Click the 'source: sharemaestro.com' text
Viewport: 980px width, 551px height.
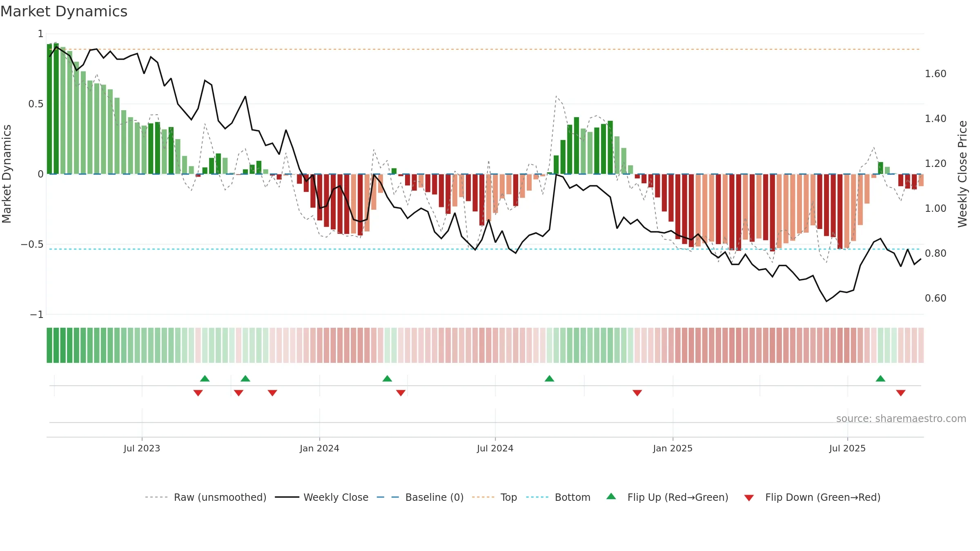(x=901, y=418)
